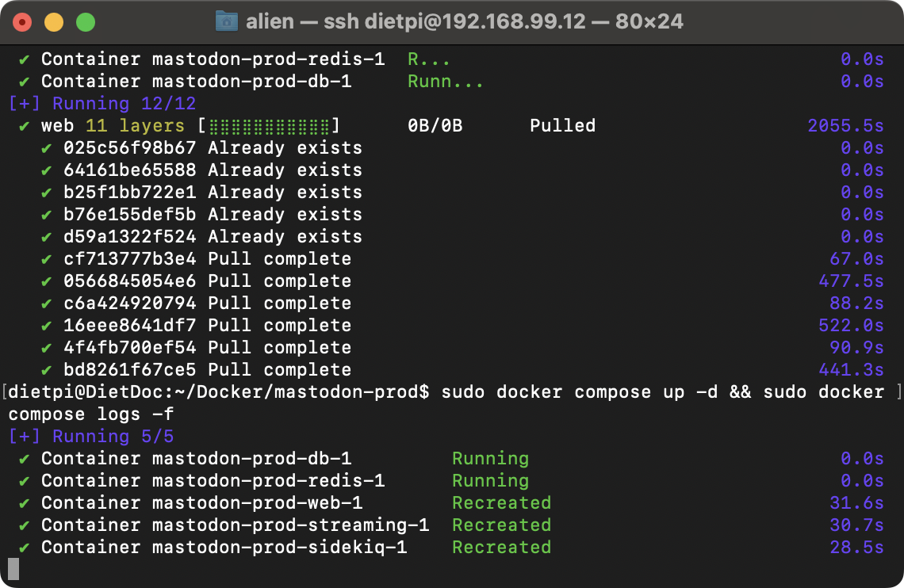
Task: Click the folder icon in the title bar
Action: coord(227,21)
